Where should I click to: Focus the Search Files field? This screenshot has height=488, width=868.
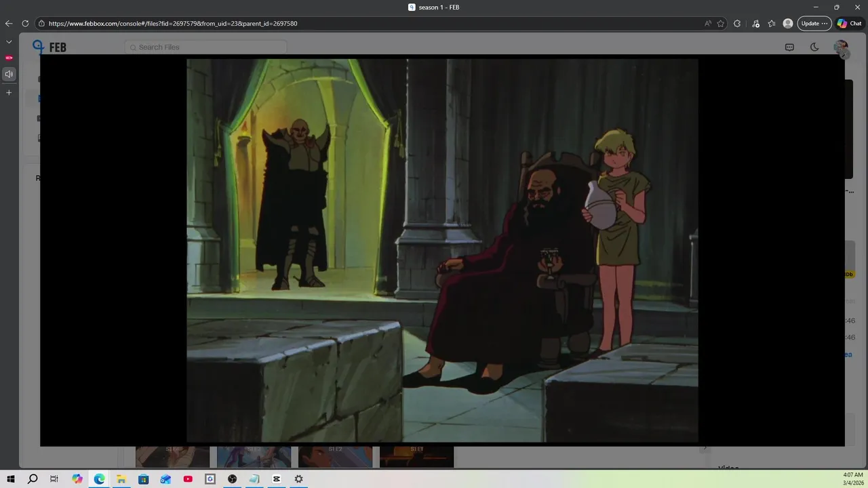pos(205,47)
